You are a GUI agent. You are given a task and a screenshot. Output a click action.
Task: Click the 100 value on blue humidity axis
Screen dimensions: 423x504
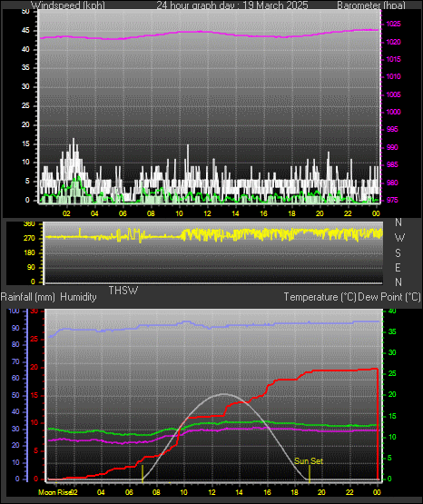(15, 311)
